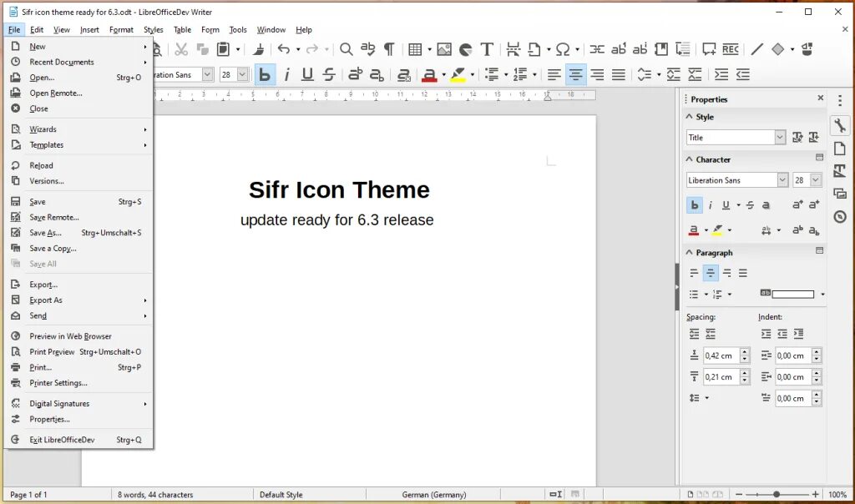Click the Basic Shapes diamond icon
855x504 pixels.
[x=777, y=49]
